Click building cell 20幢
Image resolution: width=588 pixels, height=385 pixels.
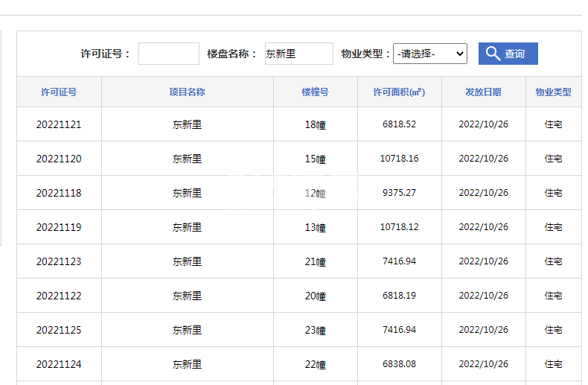(x=315, y=296)
